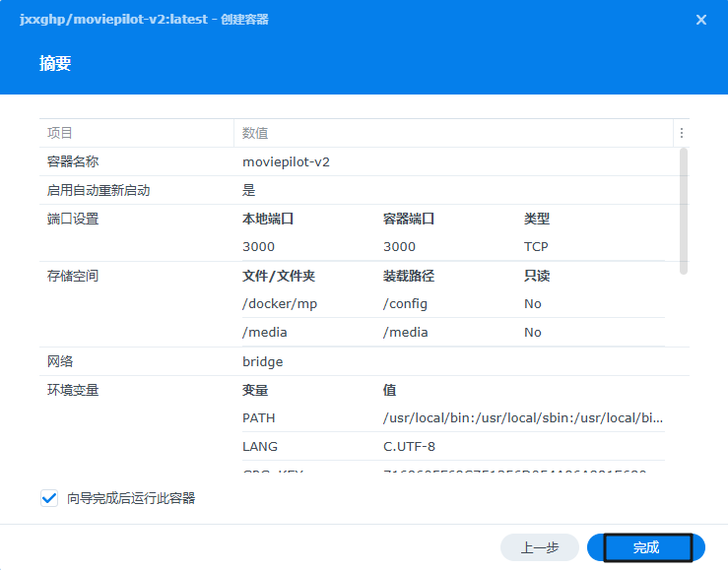Viewport: 728px width, 570px height.
Task: Click the 项目 column header
Action: coord(60,133)
